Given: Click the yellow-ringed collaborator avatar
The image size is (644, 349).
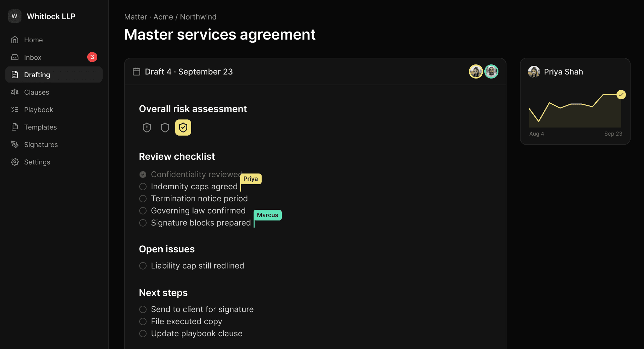Looking at the screenshot, I should point(476,71).
